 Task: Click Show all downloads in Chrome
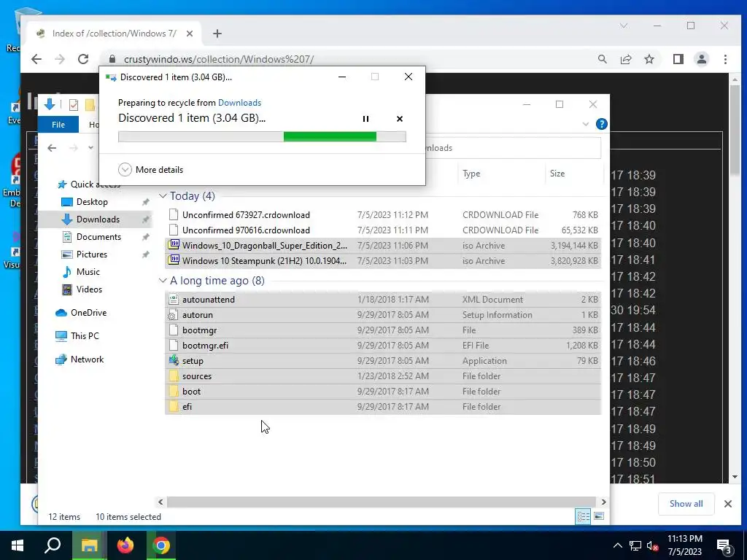click(x=686, y=504)
